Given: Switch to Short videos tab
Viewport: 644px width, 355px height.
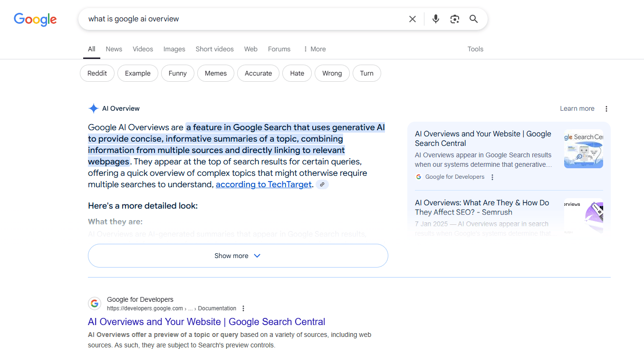Looking at the screenshot, I should pyautogui.click(x=215, y=49).
